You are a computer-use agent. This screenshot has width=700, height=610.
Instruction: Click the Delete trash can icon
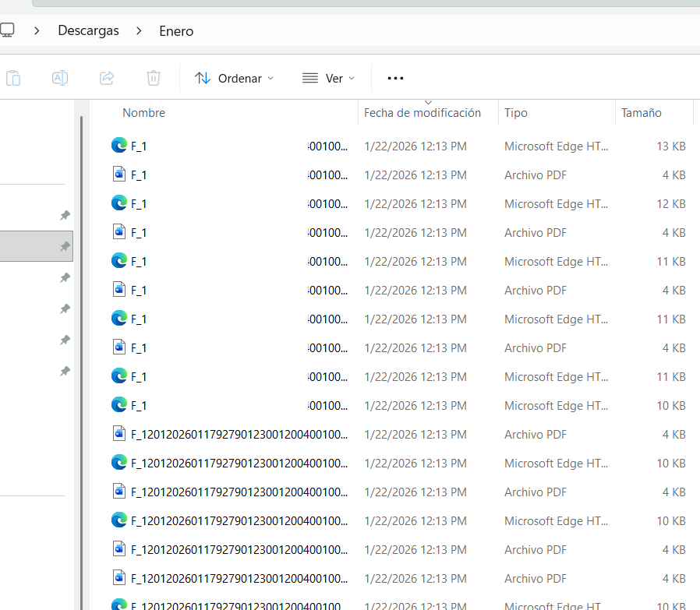click(x=154, y=78)
